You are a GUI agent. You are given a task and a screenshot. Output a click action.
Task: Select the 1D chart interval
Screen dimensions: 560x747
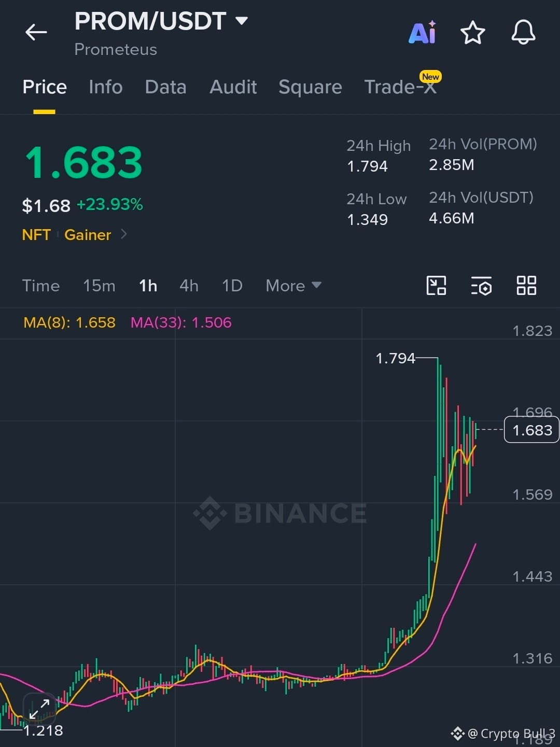point(232,286)
